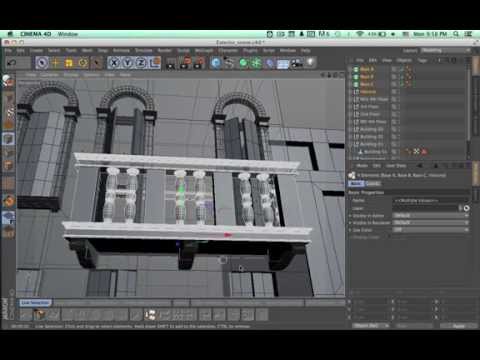Click the viewport maximize icon at top right
The width and height of the screenshot is (480, 360).
click(342, 75)
